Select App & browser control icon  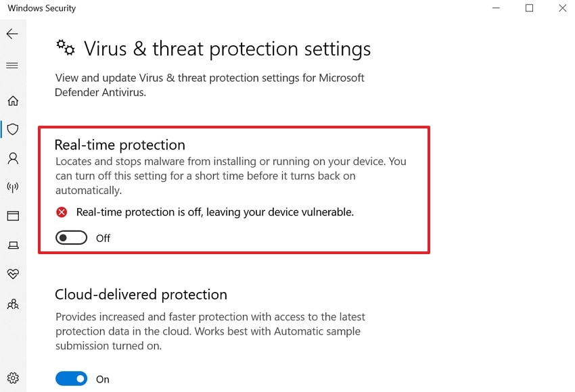[12, 216]
